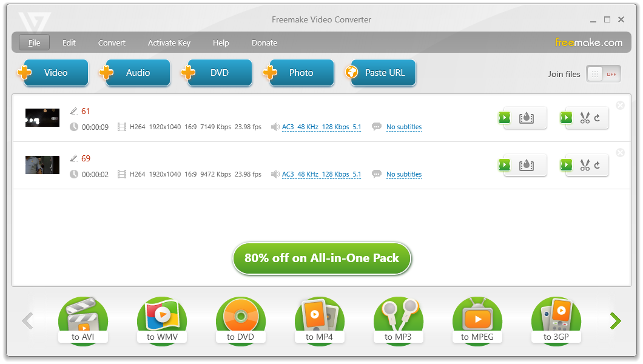Screen dimensions: 643x364
Task: Select audio track AC3 for video 69
Action: (321, 174)
